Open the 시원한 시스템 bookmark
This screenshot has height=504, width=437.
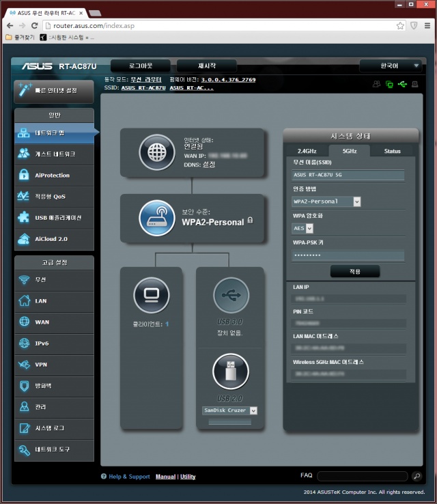pyautogui.click(x=67, y=38)
